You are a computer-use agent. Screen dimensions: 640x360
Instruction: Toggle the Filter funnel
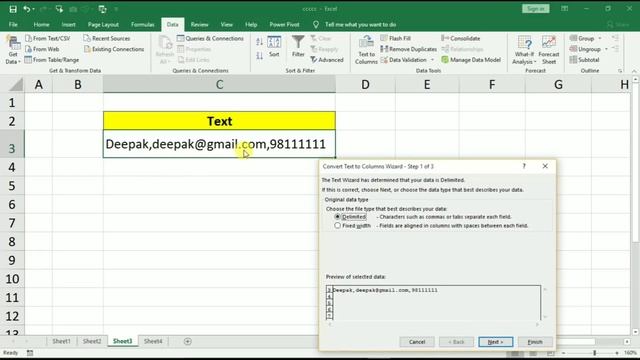click(x=298, y=47)
